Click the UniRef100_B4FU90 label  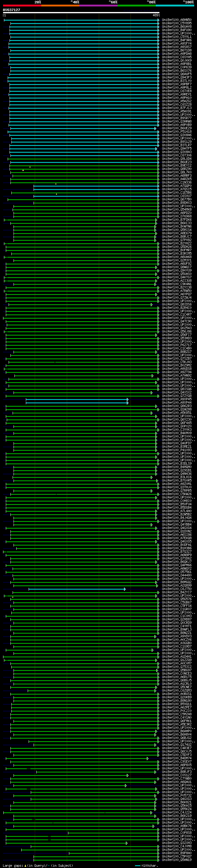coord(177,30)
